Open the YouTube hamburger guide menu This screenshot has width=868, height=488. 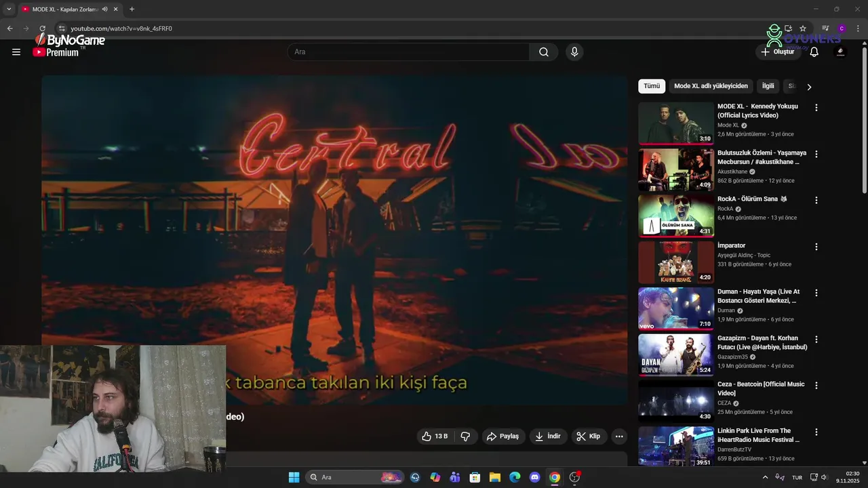(16, 52)
